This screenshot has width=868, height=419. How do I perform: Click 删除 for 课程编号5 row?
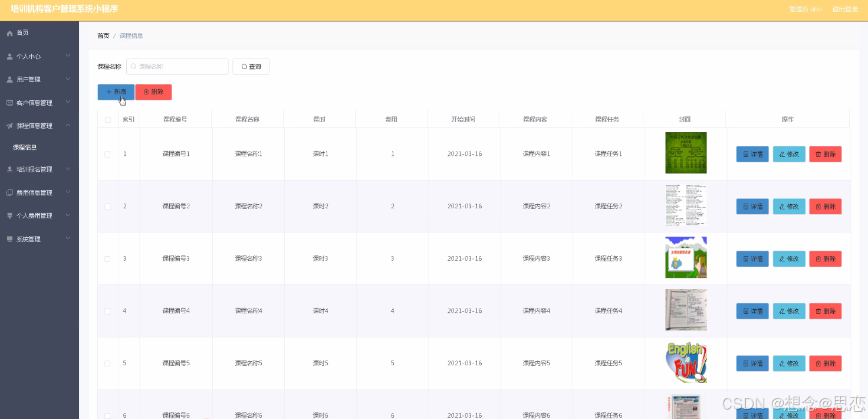coord(826,364)
